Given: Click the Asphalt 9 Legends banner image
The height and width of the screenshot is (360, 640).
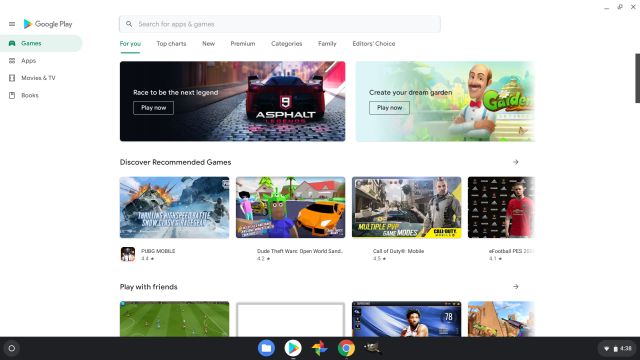Looking at the screenshot, I should coord(233,101).
